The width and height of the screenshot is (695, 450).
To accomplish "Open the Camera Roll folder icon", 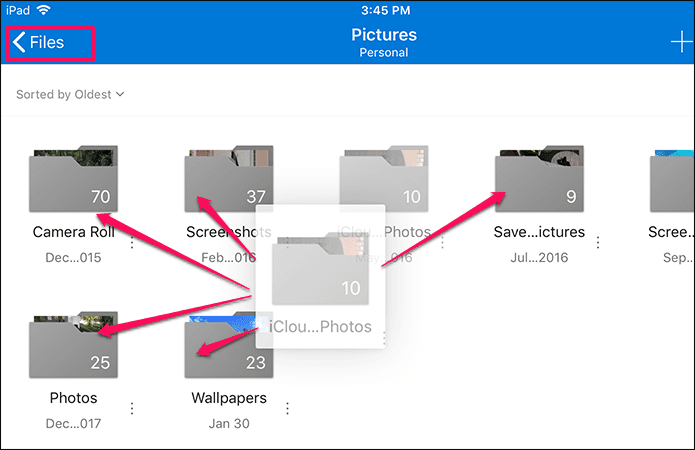I will click(74, 179).
